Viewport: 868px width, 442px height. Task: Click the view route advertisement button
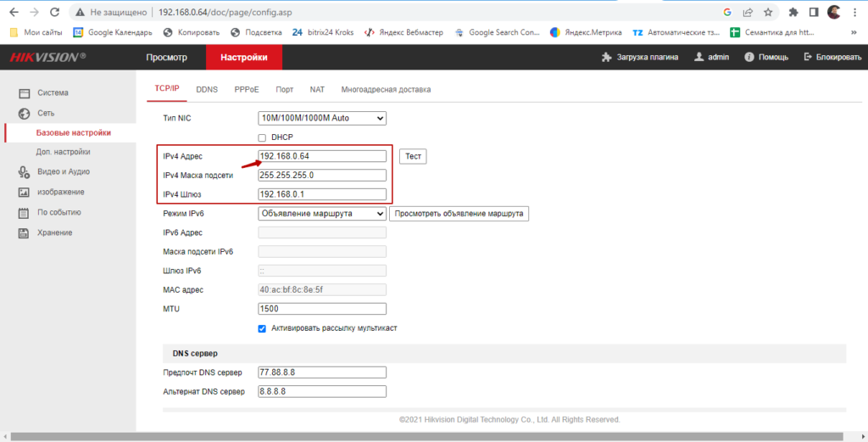[x=459, y=214]
